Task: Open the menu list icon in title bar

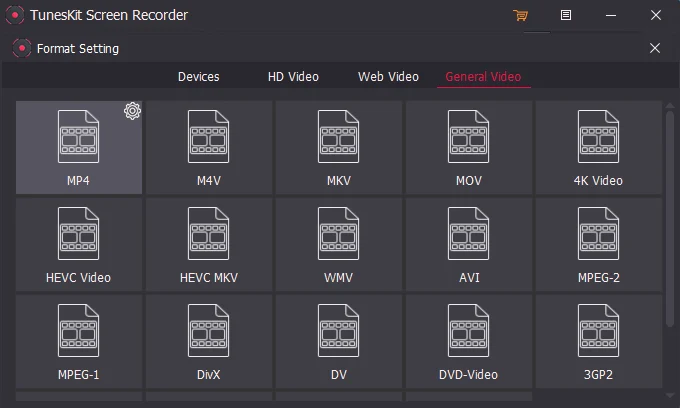Action: point(566,15)
